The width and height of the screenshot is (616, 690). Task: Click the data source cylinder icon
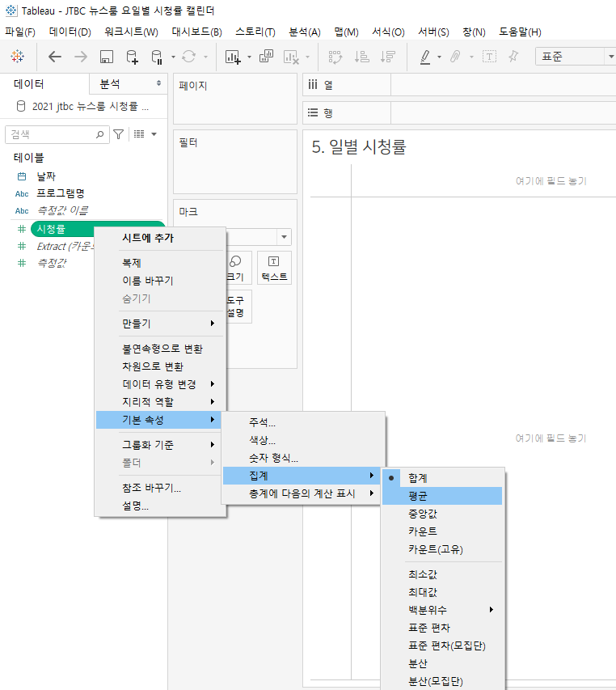pyautogui.click(x=21, y=106)
